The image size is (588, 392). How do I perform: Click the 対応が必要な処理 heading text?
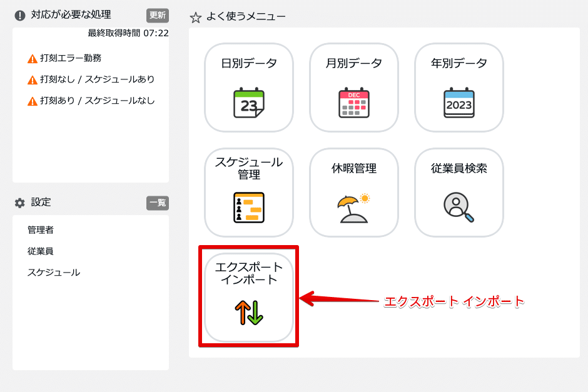(x=71, y=14)
